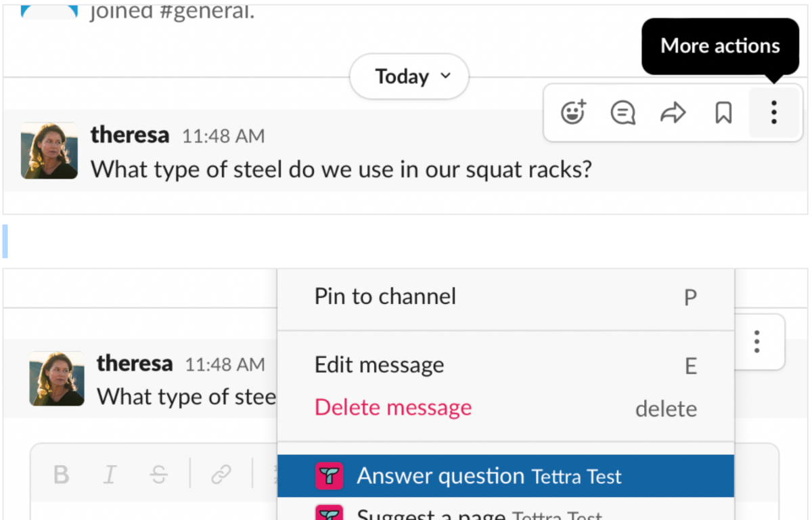Open the three-dot menu on the lower message

(x=756, y=342)
